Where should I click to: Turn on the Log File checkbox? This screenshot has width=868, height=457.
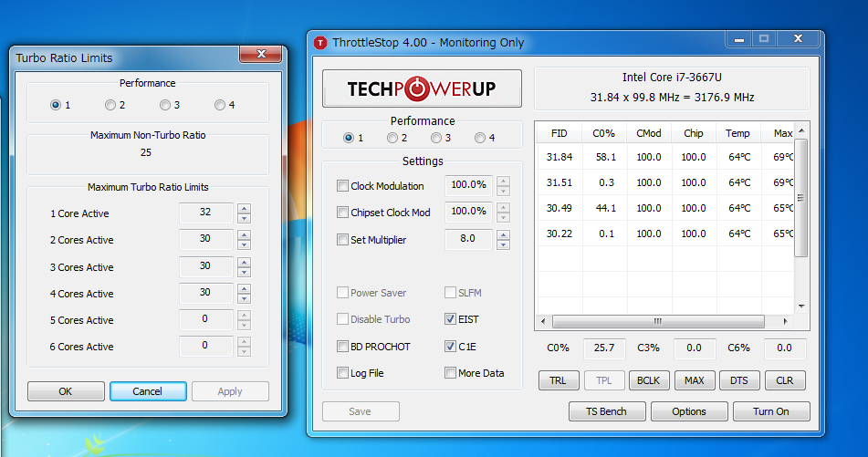(x=342, y=373)
